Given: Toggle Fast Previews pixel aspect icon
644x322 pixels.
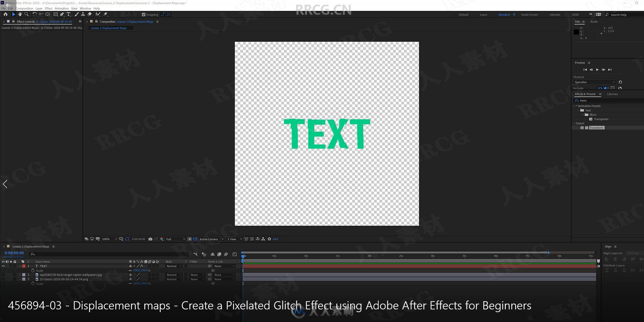Looking at the screenshot, I should [252, 239].
